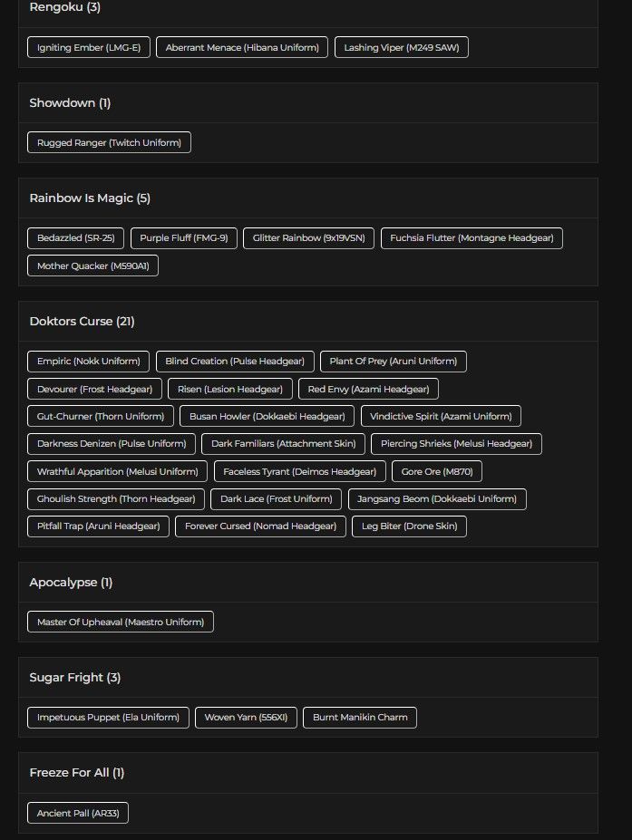Select Woven Yarn (556XI) tag
The width and height of the screenshot is (632, 840).
(246, 718)
